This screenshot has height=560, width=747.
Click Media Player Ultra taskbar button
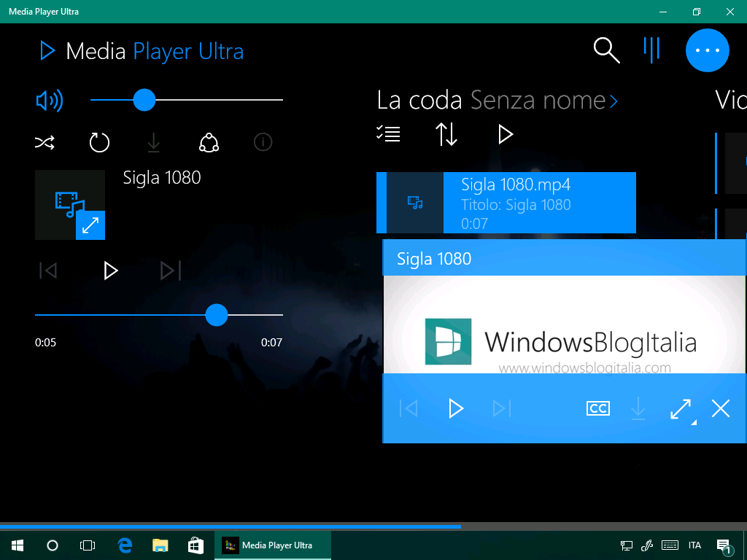(x=273, y=545)
